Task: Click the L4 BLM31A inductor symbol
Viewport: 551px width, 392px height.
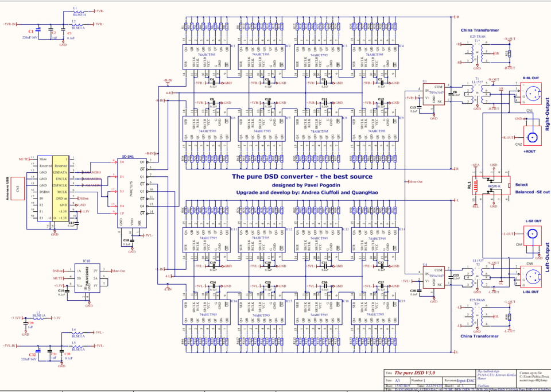Action: [79, 332]
